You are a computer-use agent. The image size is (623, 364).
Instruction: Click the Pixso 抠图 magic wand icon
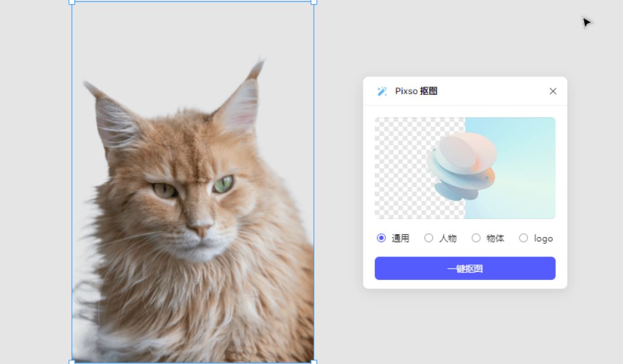click(382, 91)
